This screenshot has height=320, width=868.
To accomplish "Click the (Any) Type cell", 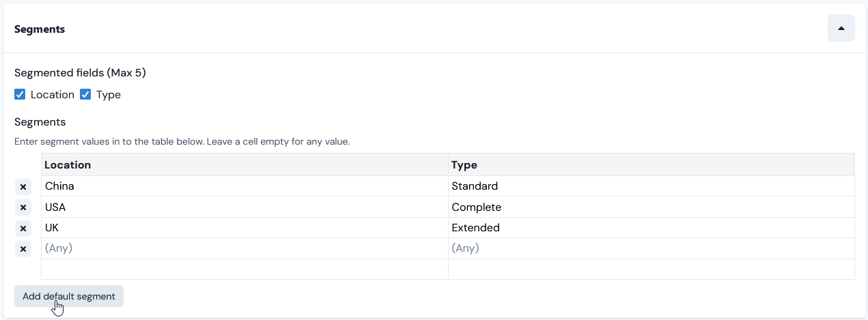I will tap(652, 248).
